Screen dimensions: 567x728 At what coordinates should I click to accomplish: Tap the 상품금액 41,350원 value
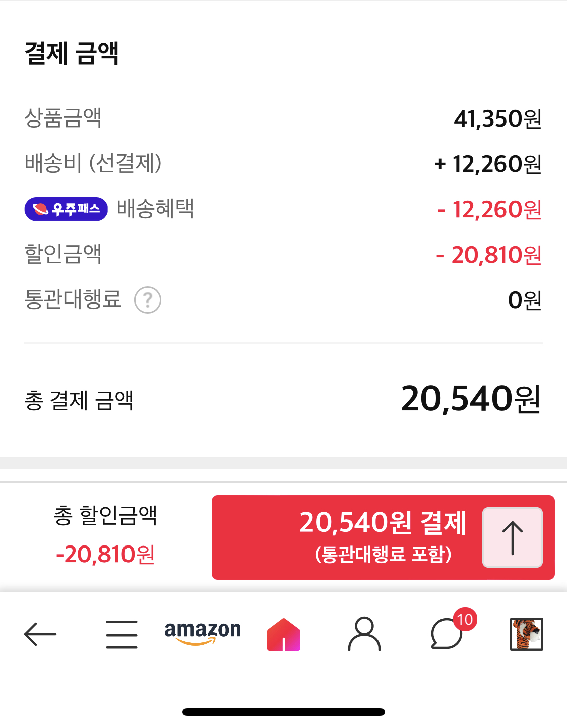pyautogui.click(x=497, y=119)
